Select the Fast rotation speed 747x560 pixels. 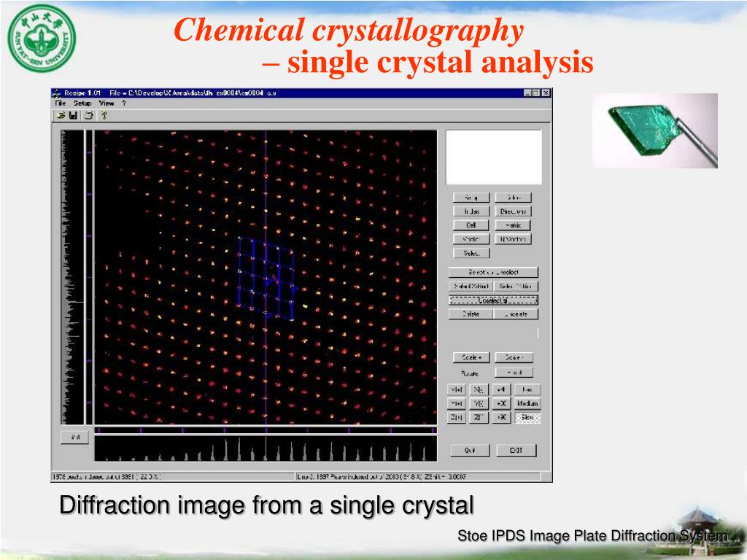(527, 389)
